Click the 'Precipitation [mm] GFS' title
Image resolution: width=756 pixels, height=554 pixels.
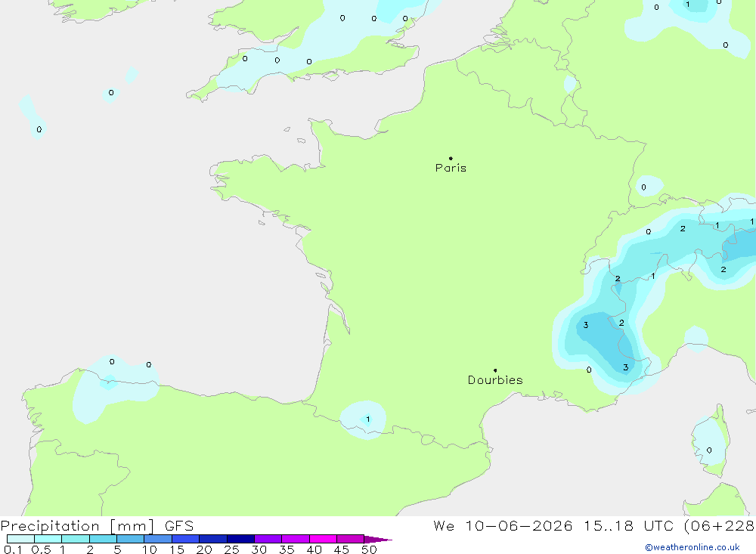[97, 526]
